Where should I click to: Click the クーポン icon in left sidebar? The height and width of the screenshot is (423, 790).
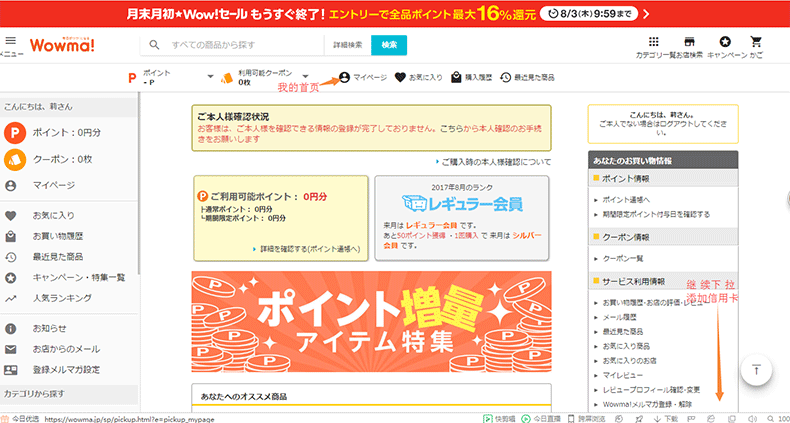[14, 158]
